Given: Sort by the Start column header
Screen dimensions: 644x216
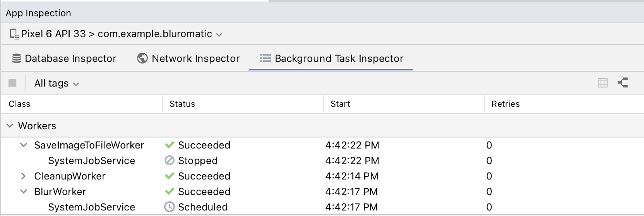Looking at the screenshot, I should point(340,104).
